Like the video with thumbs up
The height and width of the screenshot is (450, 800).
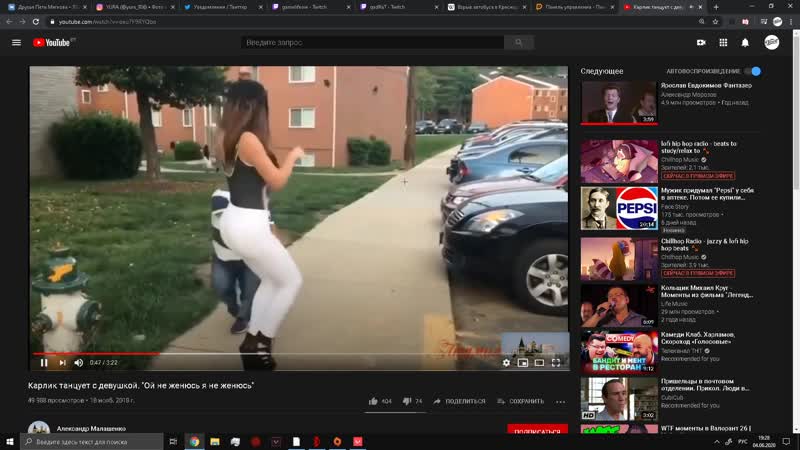(x=373, y=401)
